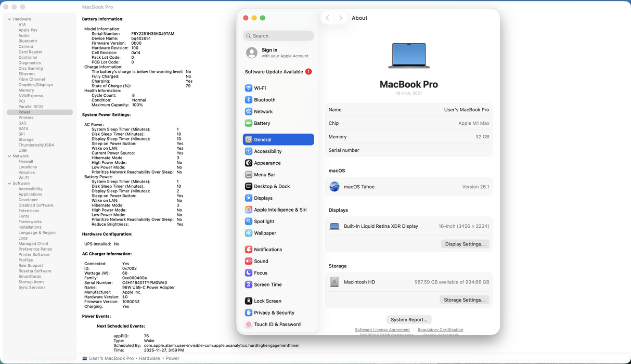Click the Sound icon
Screen dimensions: 631x364
(249, 261)
